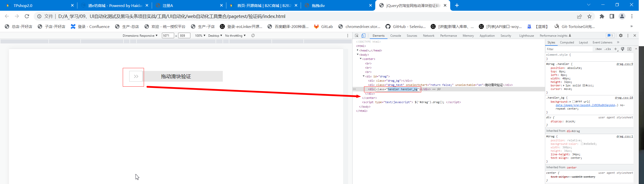Open the GitHub - Selenium bookmark

tap(405, 26)
